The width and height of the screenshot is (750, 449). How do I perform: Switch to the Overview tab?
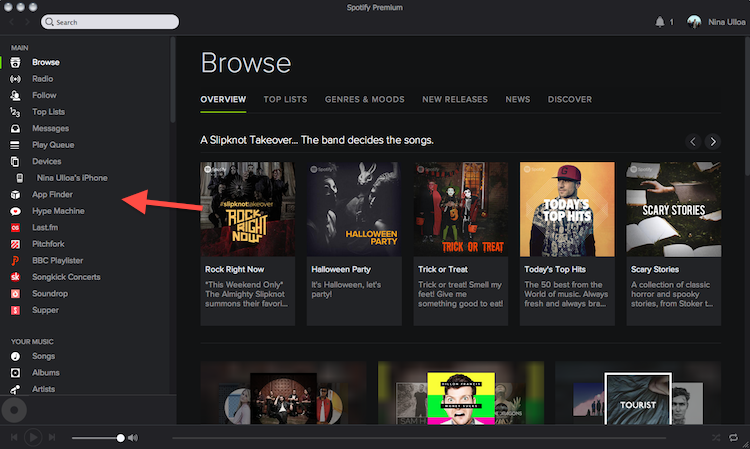(223, 99)
